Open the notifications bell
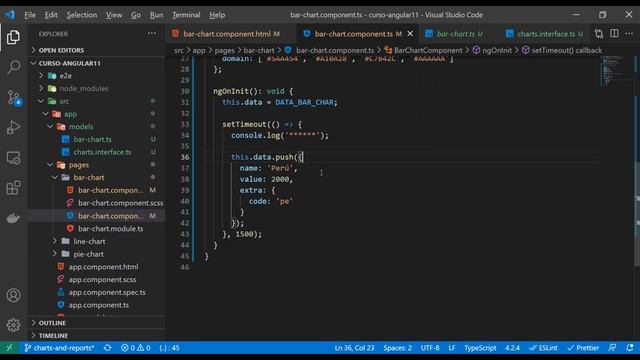 [x=630, y=348]
